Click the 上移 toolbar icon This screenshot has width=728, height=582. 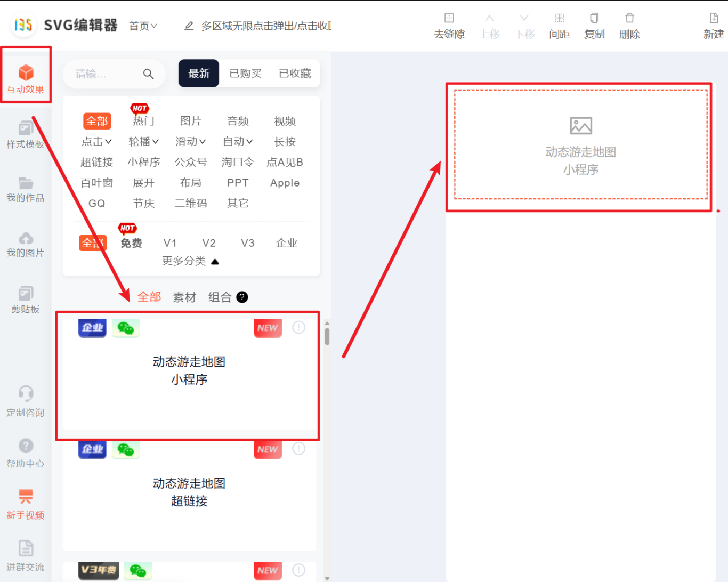pyautogui.click(x=489, y=18)
